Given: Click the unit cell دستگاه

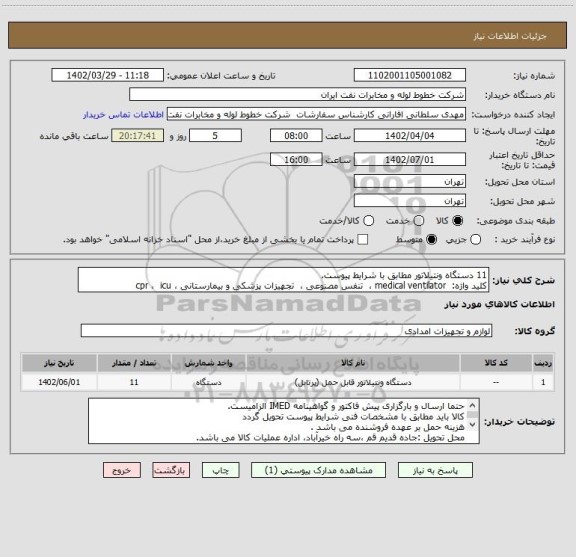Looking at the screenshot, I should tap(208, 382).
